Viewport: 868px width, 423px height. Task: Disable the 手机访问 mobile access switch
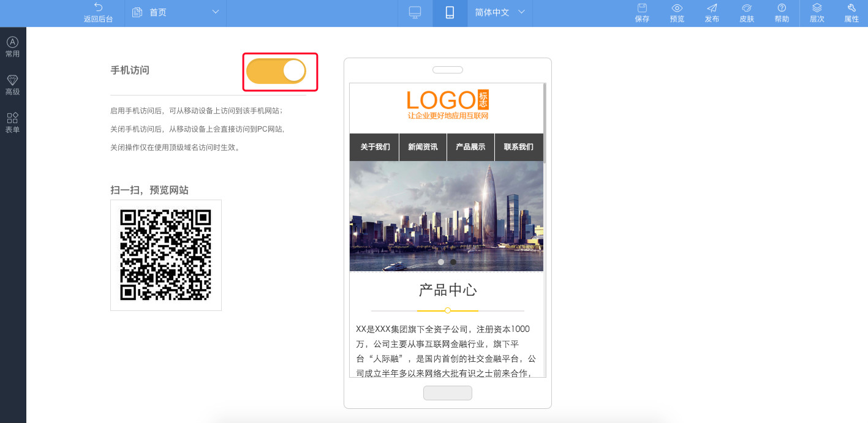[276, 72]
